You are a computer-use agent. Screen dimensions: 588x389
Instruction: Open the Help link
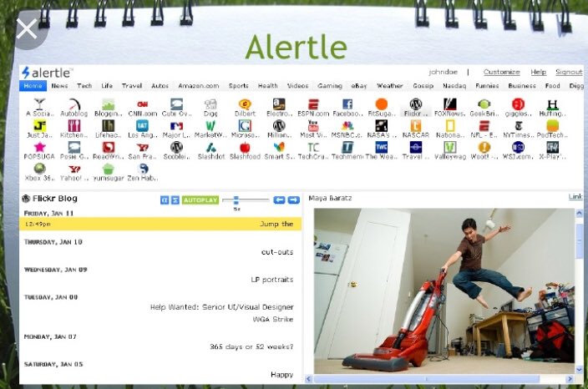(538, 72)
